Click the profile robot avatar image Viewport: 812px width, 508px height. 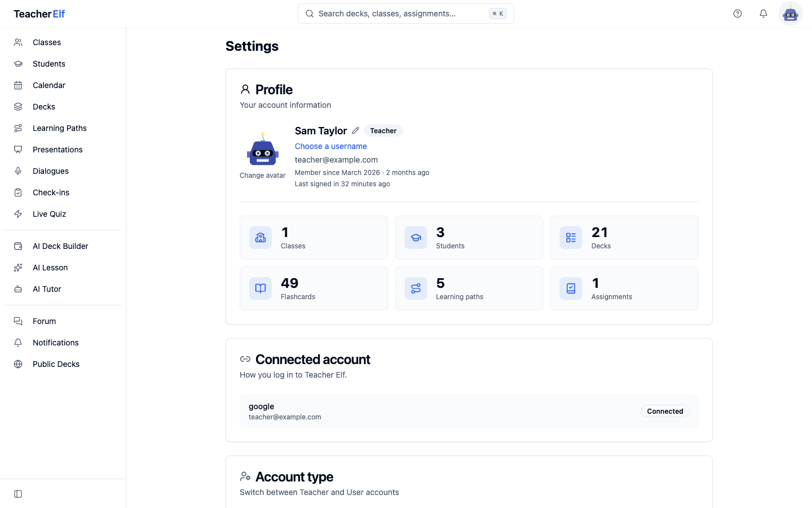[x=263, y=149]
